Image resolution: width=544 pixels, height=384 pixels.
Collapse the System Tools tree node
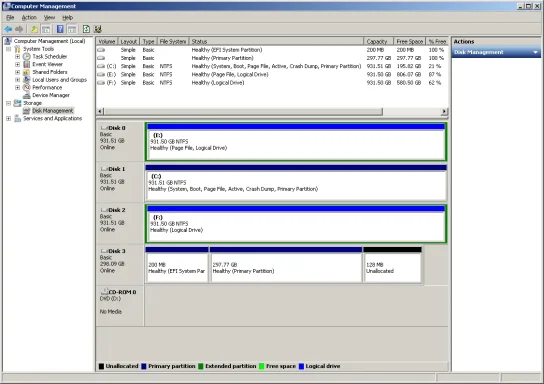8,49
